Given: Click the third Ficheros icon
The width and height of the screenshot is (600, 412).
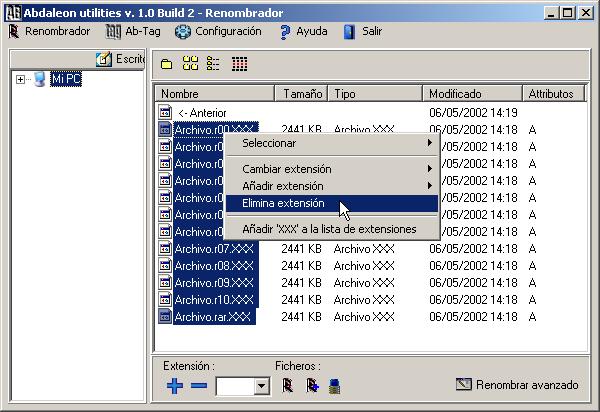Looking at the screenshot, I should point(335,385).
